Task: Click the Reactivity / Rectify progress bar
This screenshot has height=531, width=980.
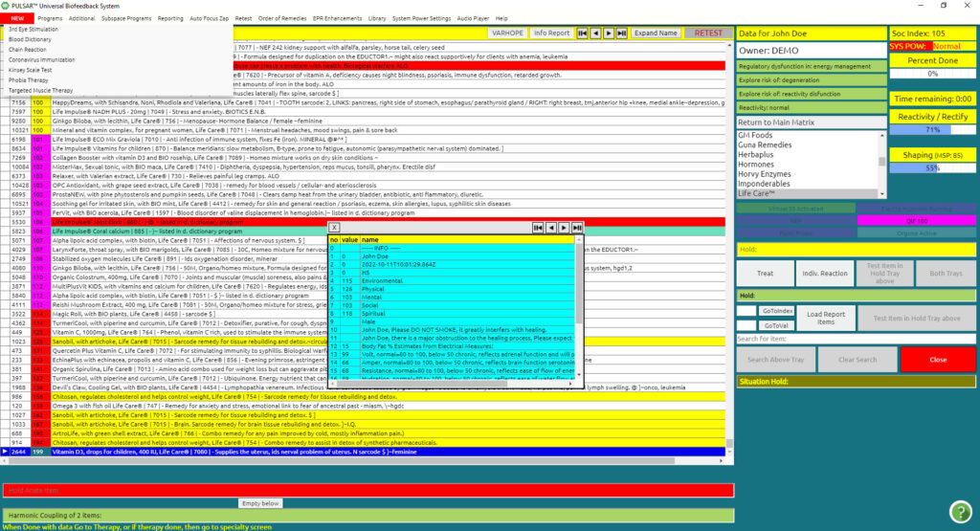Action: pos(932,129)
